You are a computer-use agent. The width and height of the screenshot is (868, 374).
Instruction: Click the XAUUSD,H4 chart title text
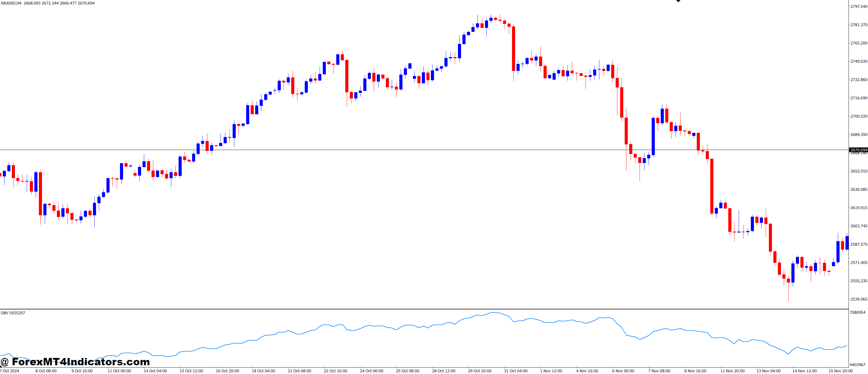click(x=11, y=3)
